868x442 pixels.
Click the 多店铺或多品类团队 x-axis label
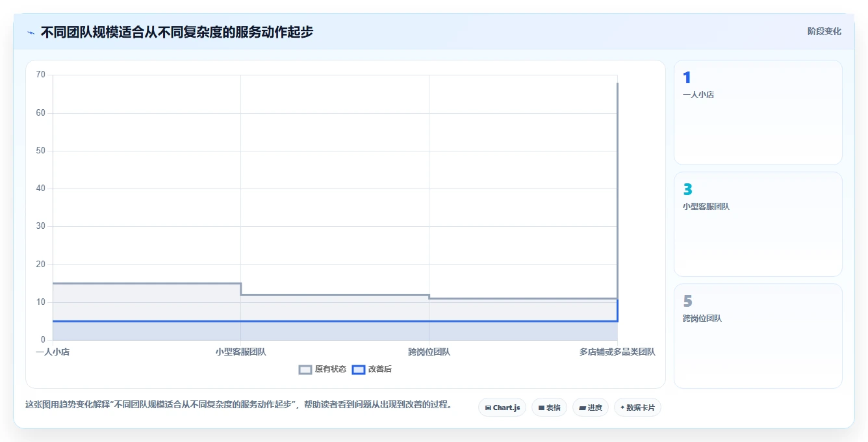pos(617,352)
